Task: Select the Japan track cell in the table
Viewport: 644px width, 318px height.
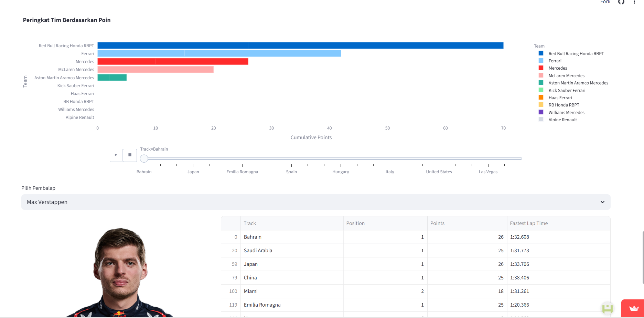Action: pyautogui.click(x=292, y=264)
